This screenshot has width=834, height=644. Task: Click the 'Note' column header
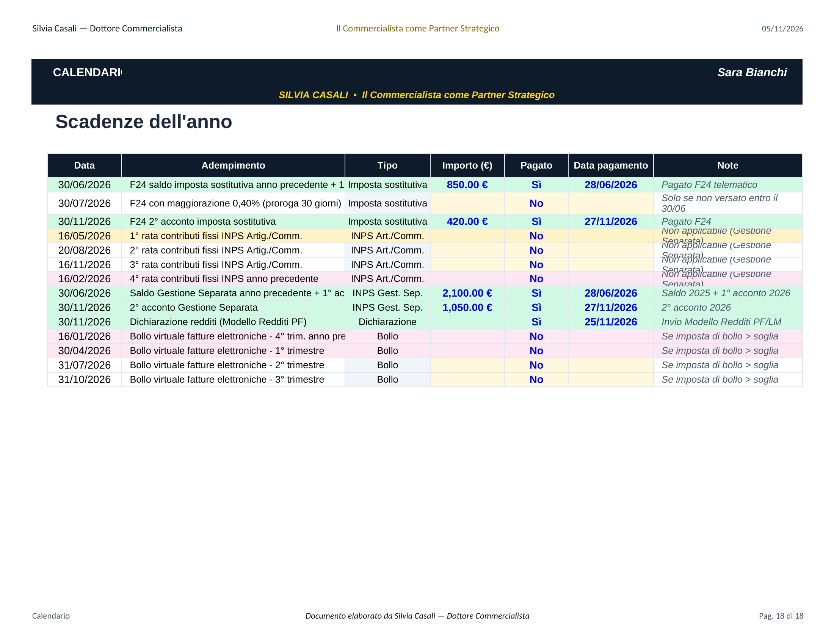(727, 165)
